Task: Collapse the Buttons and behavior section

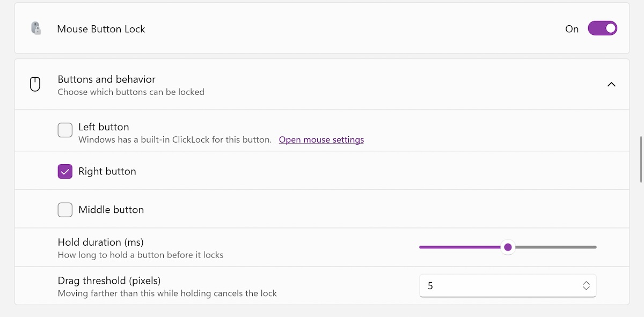Action: pos(611,84)
